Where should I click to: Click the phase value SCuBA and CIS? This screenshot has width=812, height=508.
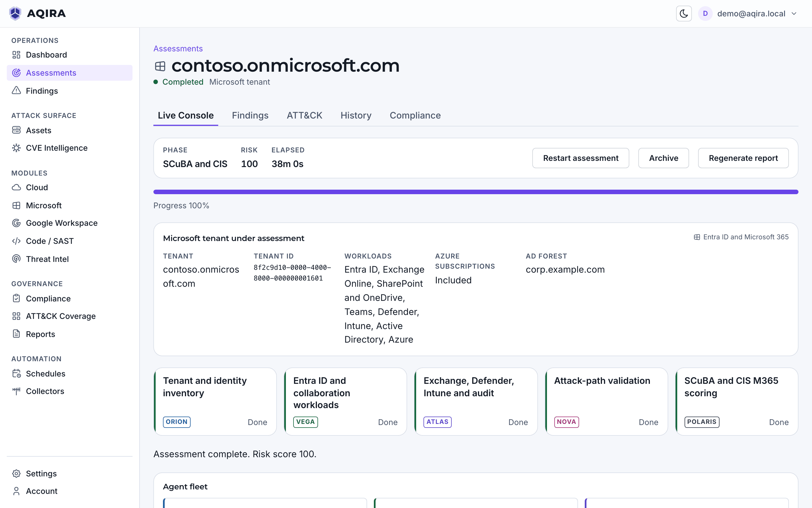(195, 164)
